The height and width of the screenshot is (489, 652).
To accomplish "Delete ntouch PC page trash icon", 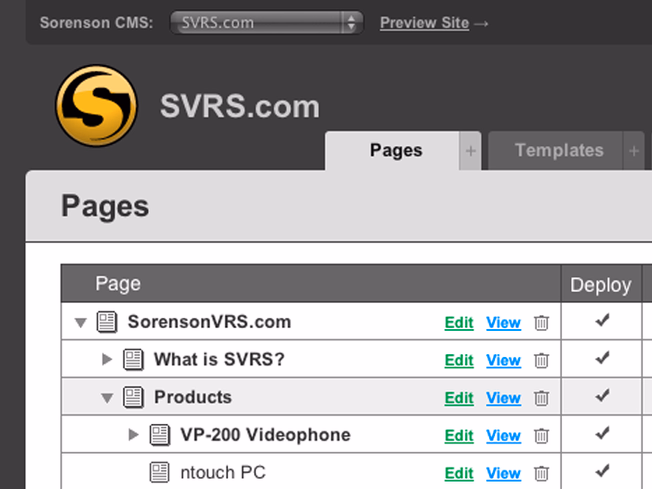I will (541, 473).
